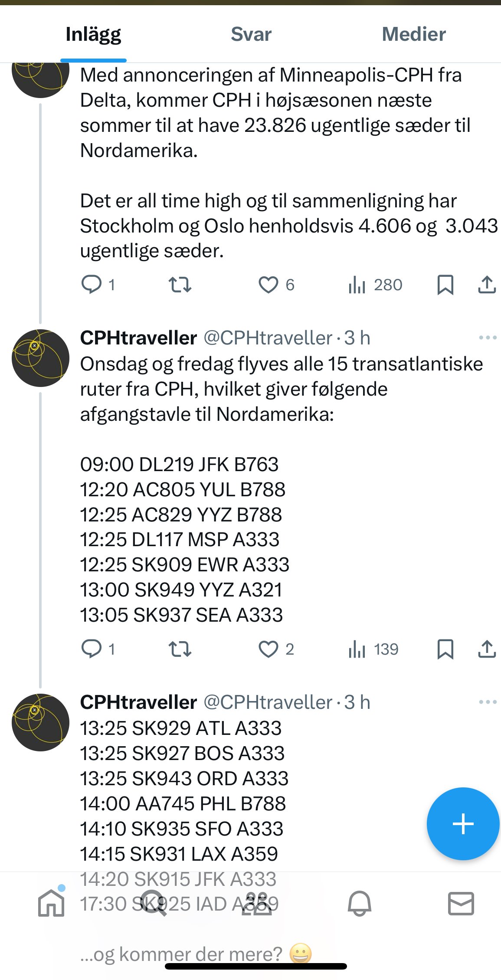This screenshot has height=980, width=501.
Task: Open more options on the 13:25 SK929 post
Action: [x=488, y=702]
